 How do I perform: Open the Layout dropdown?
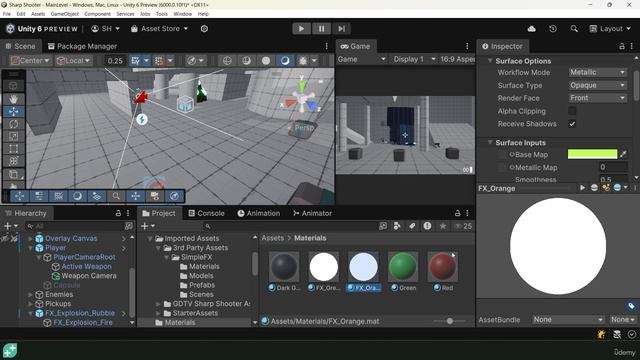610,29
